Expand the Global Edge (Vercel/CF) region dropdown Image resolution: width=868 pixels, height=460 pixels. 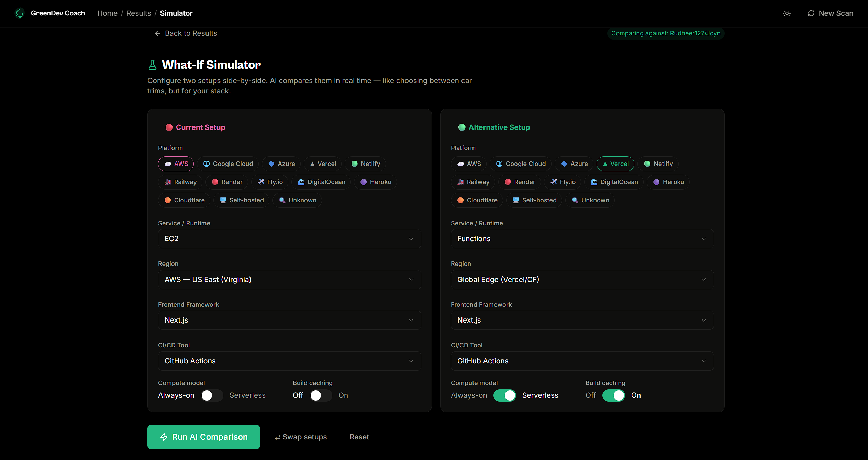tap(582, 280)
